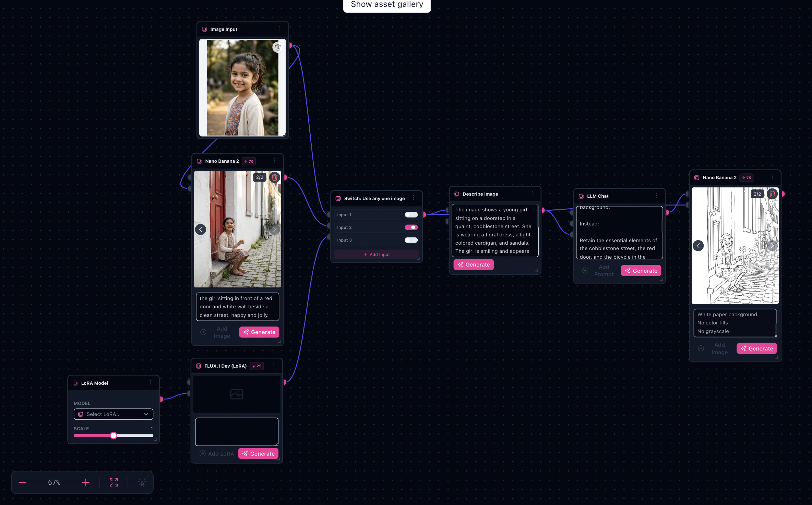Click the empty image placeholder in FLUX.1 Dev
Viewport: 812px width, 505px height.
(x=237, y=394)
